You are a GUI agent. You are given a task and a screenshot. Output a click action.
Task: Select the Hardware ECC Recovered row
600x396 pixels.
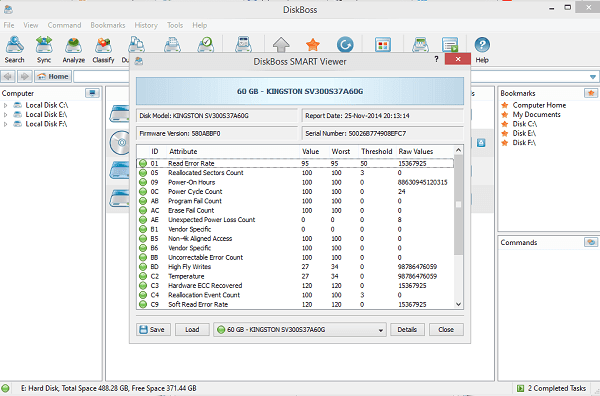(295, 286)
